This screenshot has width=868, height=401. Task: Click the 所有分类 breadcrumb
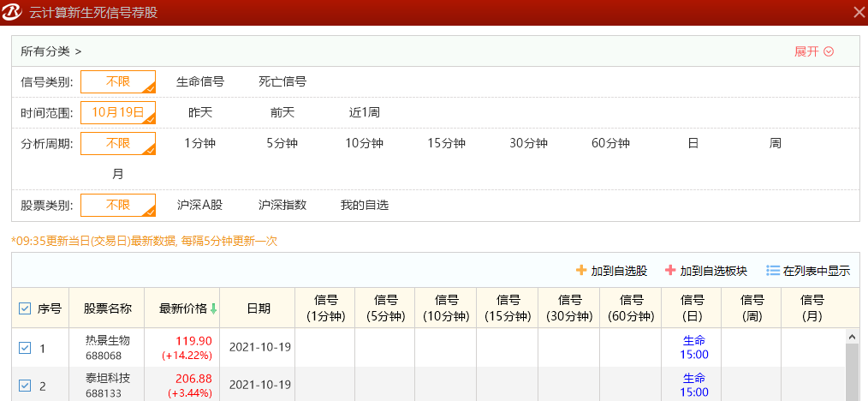click(x=45, y=51)
